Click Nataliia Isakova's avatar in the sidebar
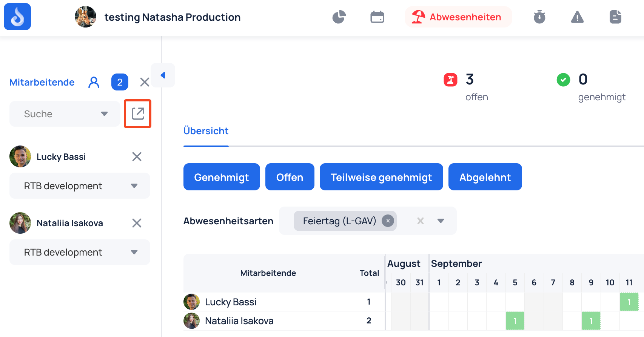This screenshot has width=644, height=337. point(20,223)
